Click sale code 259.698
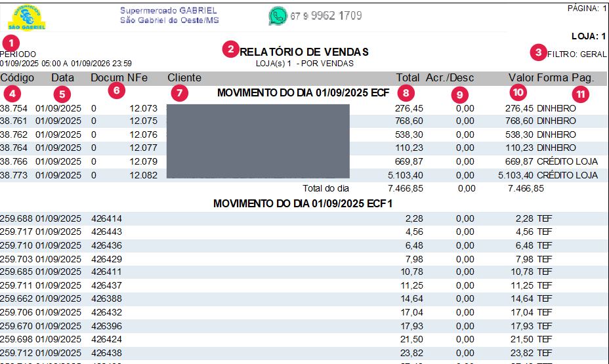The width and height of the screenshot is (609, 364). [16, 339]
